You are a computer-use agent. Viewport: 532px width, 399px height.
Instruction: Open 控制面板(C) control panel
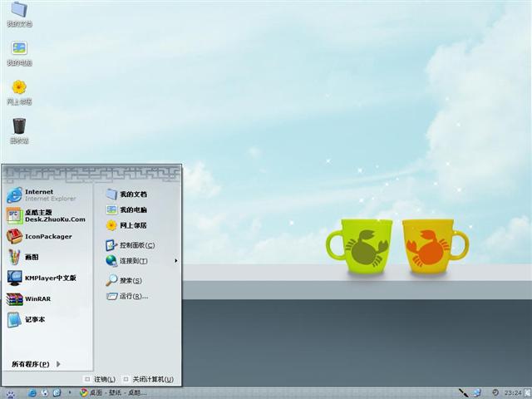(130, 245)
